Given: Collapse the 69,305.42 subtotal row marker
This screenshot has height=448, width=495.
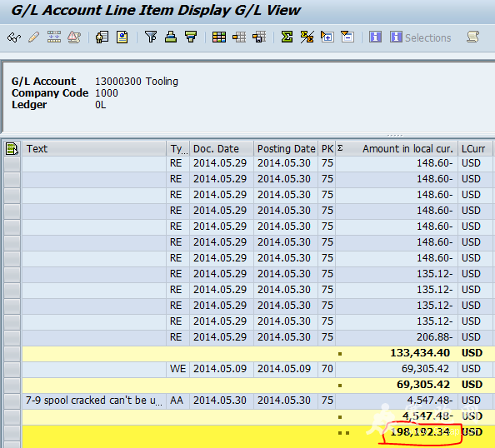Looking at the screenshot, I should pyautogui.click(x=340, y=386).
